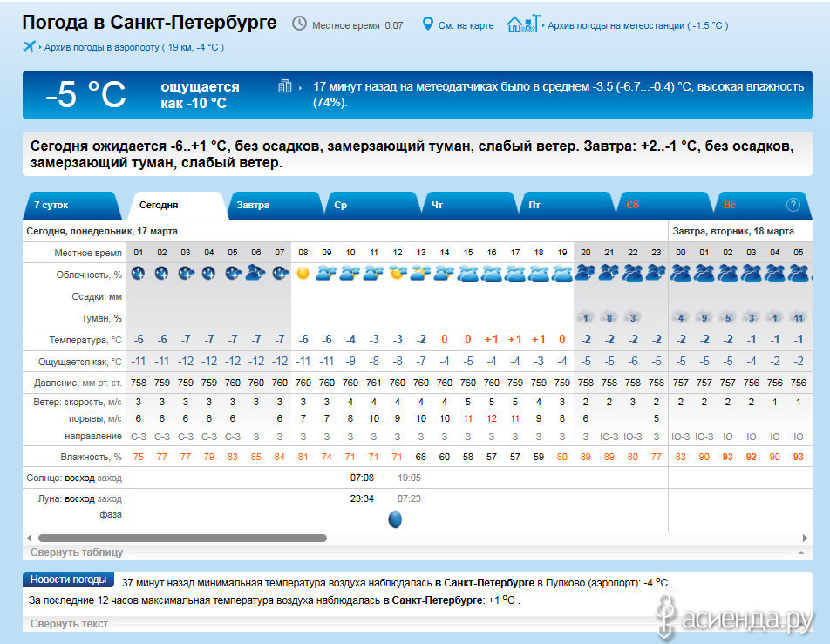This screenshot has width=830, height=644.
Task: Open the 'Пт' forecast tab
Action: click(568, 206)
